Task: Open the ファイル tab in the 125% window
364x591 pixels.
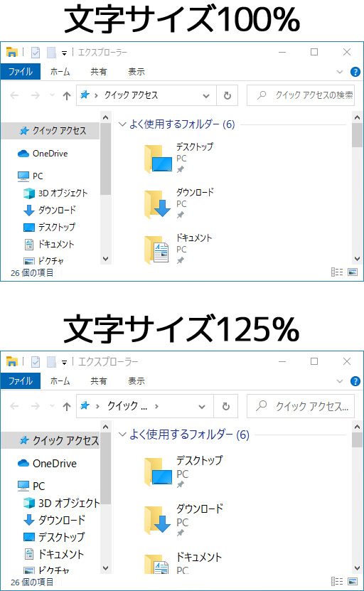Action: click(21, 381)
